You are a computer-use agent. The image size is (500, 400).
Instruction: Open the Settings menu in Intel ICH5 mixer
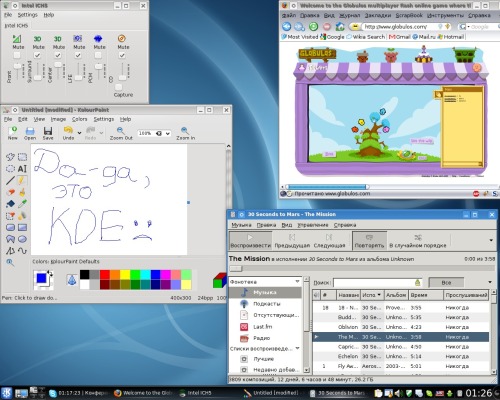pyautogui.click(x=28, y=15)
